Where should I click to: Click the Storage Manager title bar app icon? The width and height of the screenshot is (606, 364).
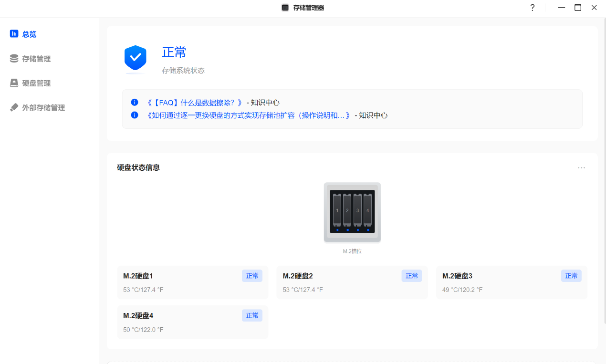(285, 8)
